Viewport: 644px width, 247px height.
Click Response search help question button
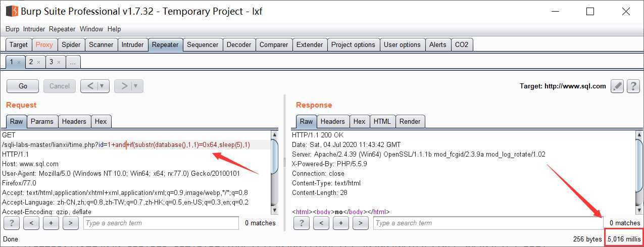point(302,223)
